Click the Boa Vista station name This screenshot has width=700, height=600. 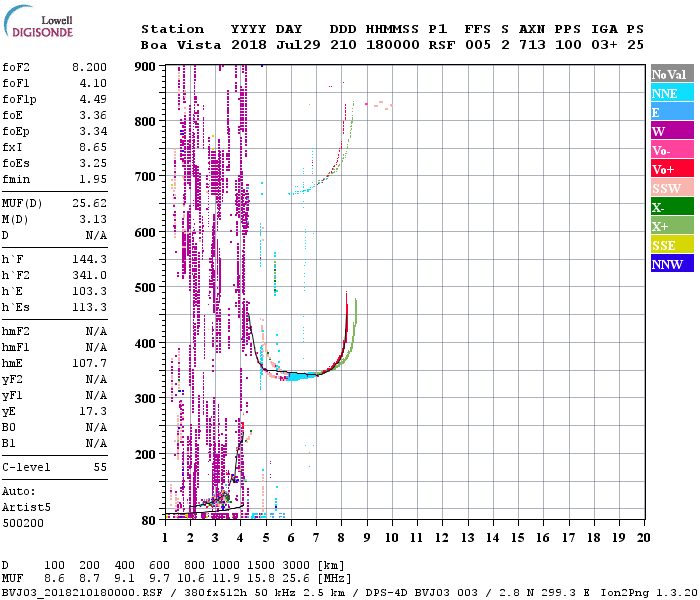pos(181,45)
